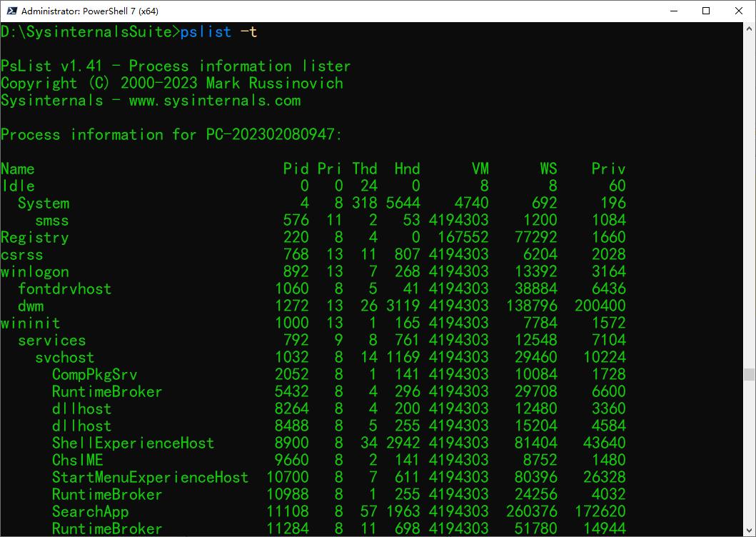756x537 pixels.
Task: Click the vertical scrollbar thumb
Action: 749,374
